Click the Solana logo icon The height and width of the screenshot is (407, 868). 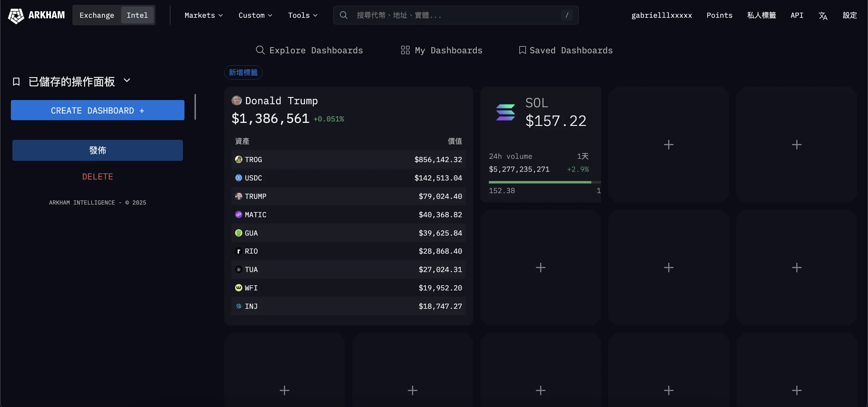505,112
